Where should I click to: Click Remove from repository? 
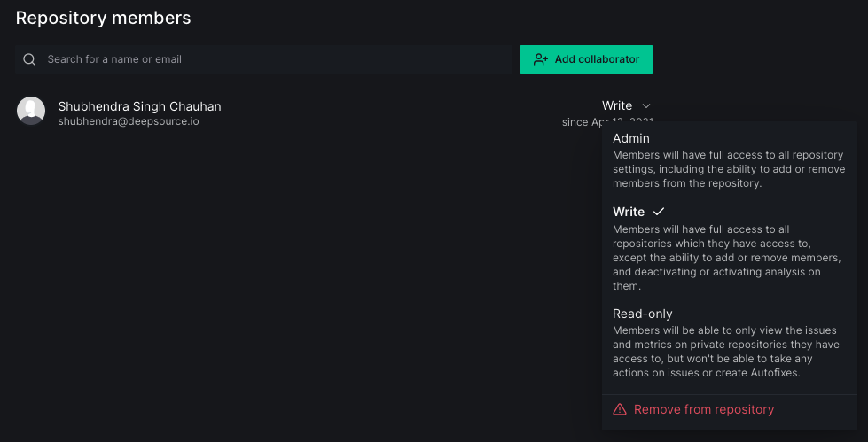[x=704, y=409]
